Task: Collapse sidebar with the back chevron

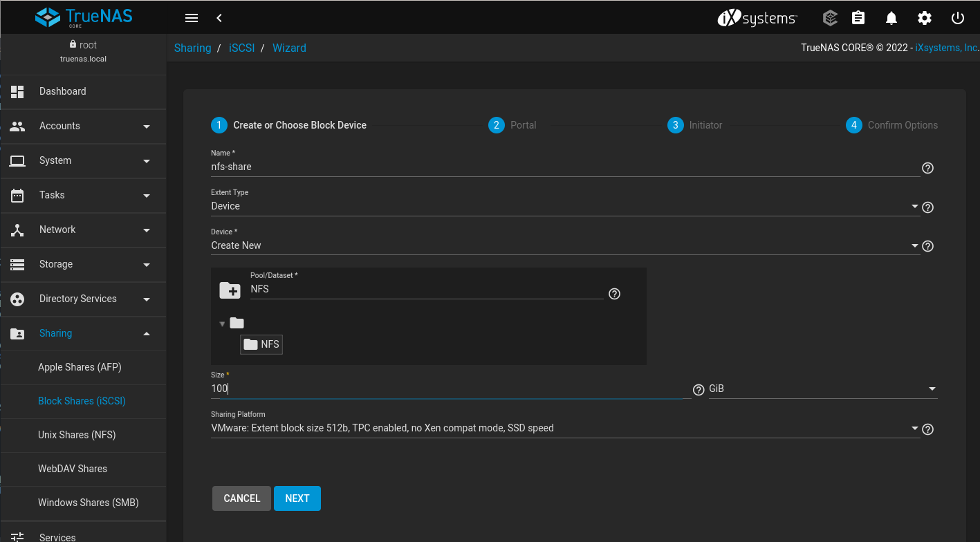Action: click(x=219, y=18)
